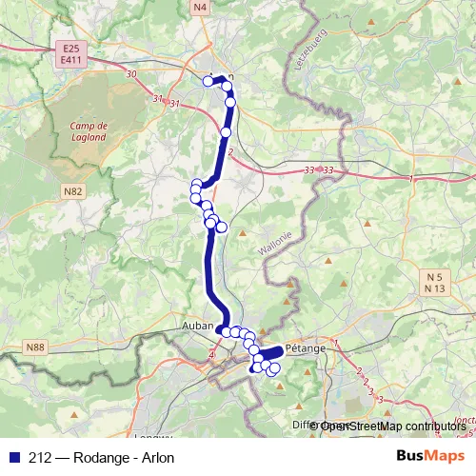Image resolution: width=476 pixels, height=476 pixels.
Task: Select the E25 E411 highway shield
Action: 71,54
